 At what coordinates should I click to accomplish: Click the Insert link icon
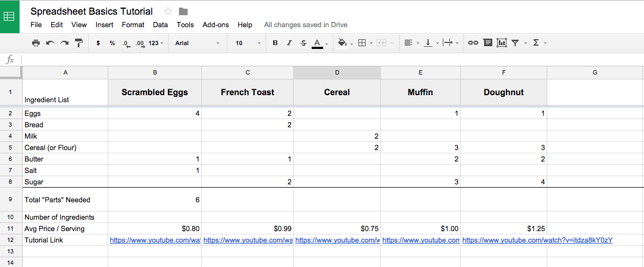click(x=473, y=43)
